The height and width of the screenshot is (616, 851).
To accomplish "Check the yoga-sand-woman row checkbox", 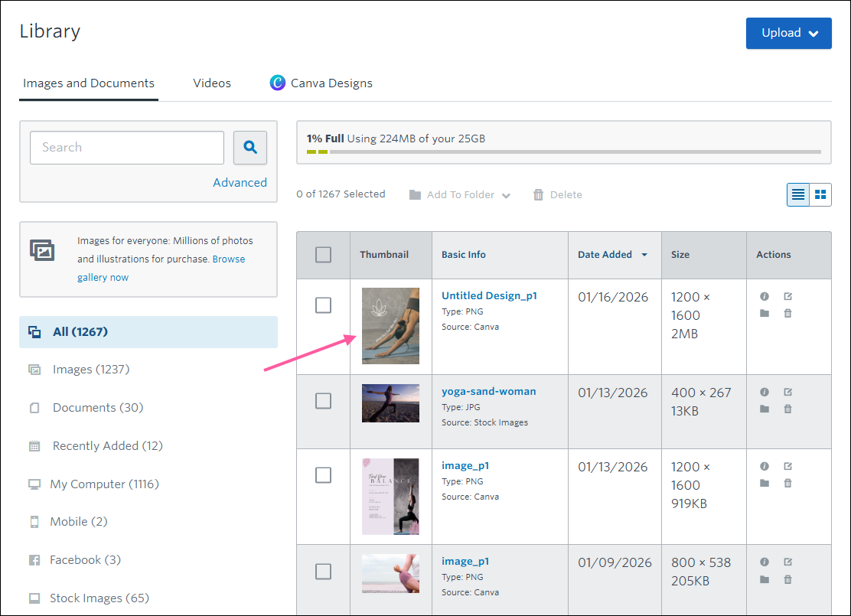I will (x=323, y=400).
